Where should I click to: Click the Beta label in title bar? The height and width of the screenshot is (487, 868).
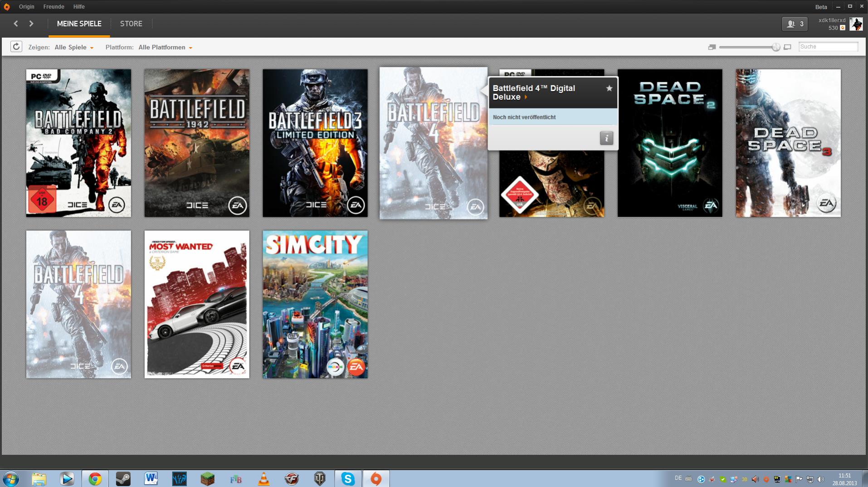821,7
